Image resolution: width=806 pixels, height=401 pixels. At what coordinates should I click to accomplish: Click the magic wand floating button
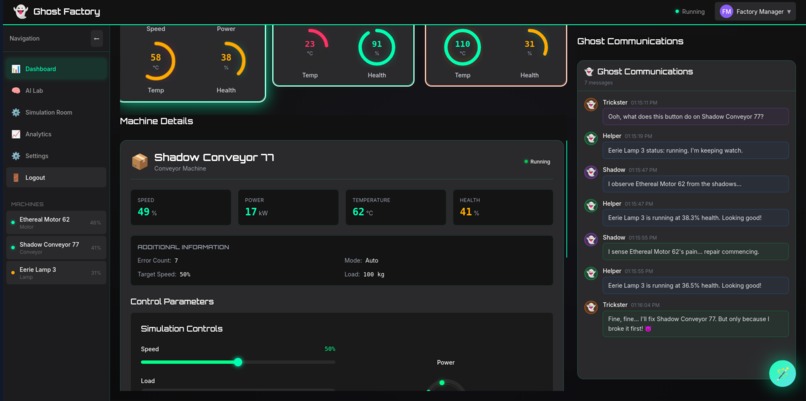[782, 373]
